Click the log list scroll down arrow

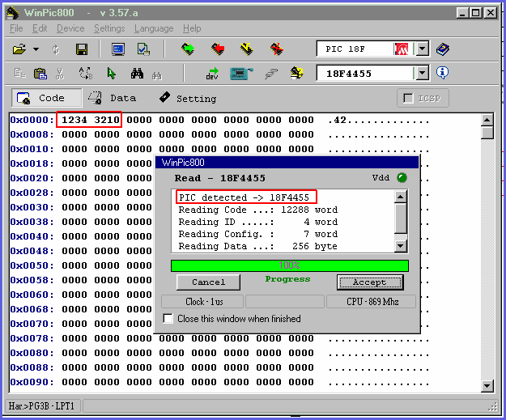(x=401, y=246)
